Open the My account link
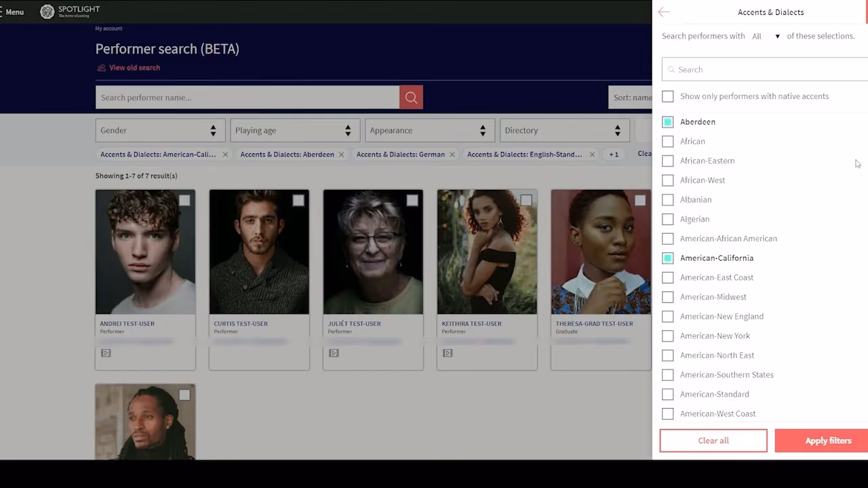Viewport: 868px width, 488px height. tap(108, 28)
